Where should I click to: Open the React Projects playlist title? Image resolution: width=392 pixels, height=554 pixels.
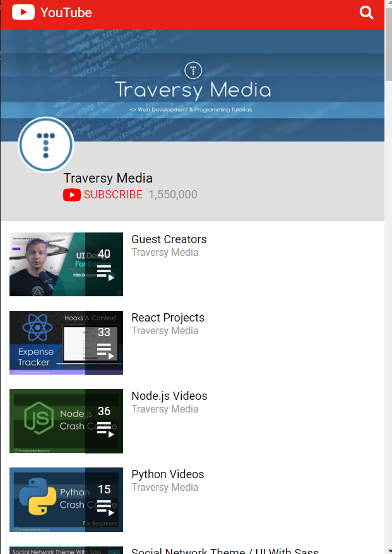(x=168, y=318)
